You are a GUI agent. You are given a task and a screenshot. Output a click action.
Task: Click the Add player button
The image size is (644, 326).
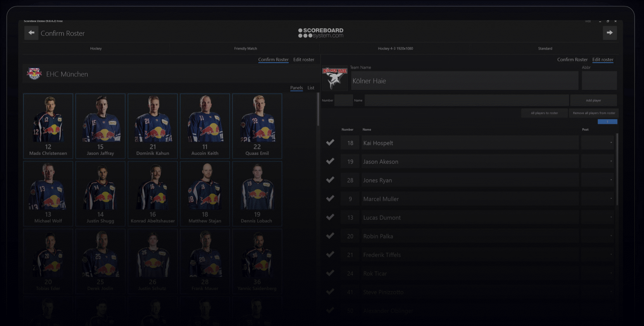593,100
